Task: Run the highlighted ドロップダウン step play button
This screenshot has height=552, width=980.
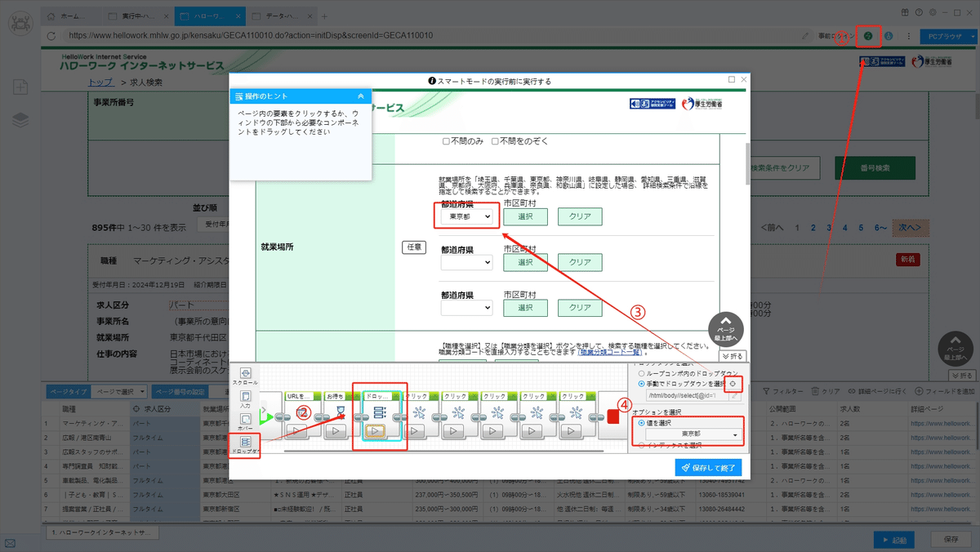Action: pos(376,430)
